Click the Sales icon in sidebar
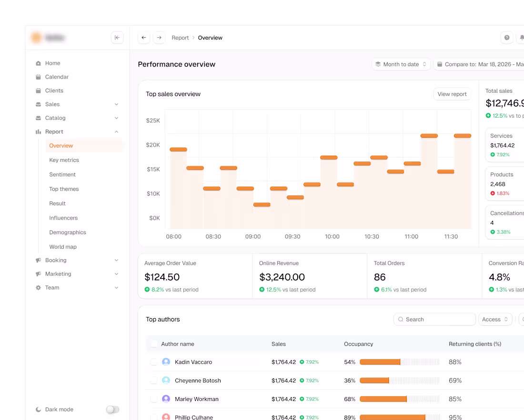 [x=39, y=104]
